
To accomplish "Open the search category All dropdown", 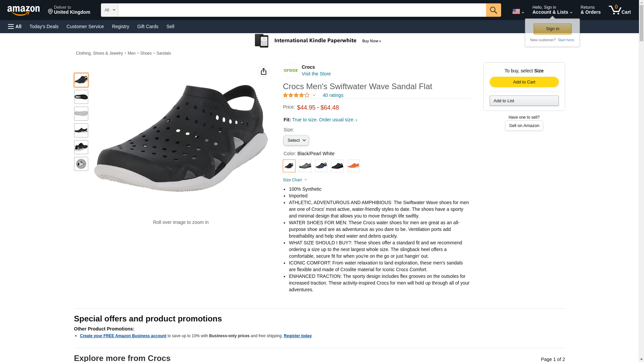I will pos(110,10).
